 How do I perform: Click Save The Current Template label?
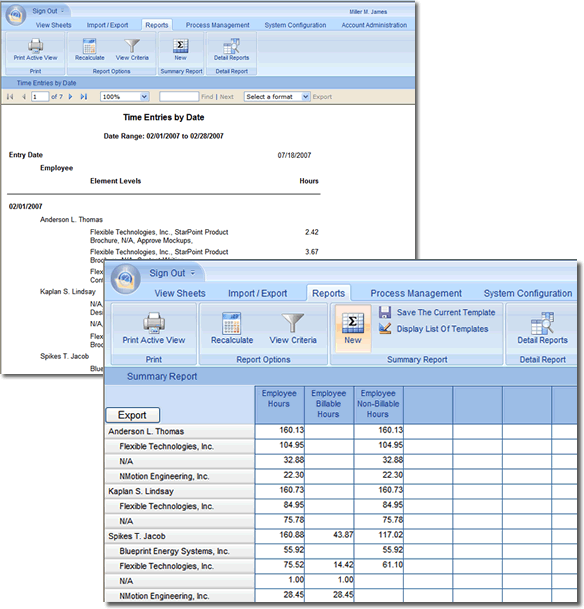446,312
